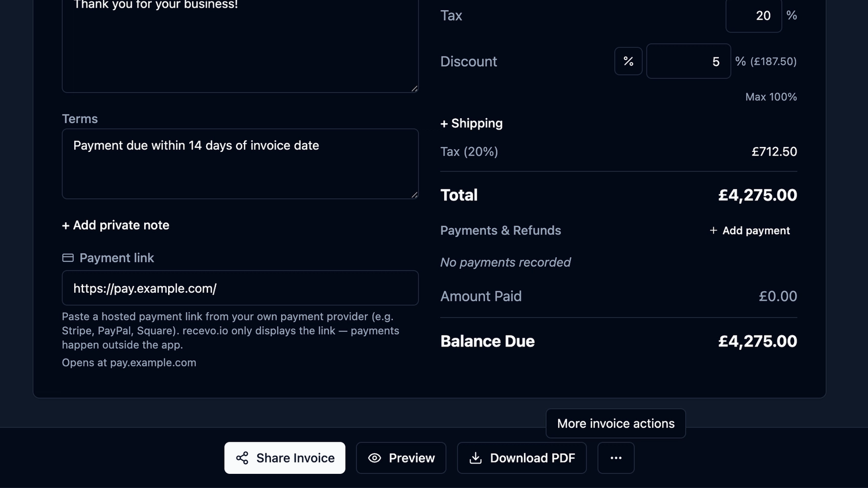
Task: Click the 'Discount' row label
Action: (x=469, y=61)
